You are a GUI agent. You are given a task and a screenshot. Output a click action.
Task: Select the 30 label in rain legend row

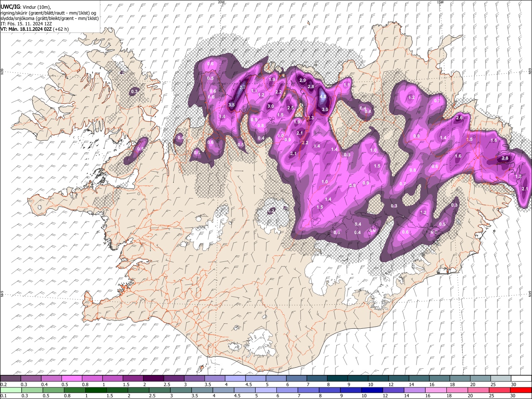click(x=512, y=396)
